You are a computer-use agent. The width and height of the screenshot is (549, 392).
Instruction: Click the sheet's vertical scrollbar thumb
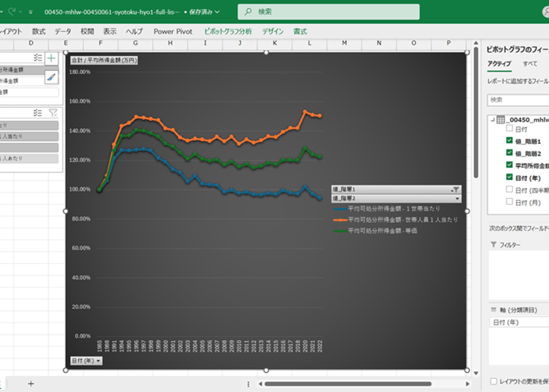click(x=476, y=113)
